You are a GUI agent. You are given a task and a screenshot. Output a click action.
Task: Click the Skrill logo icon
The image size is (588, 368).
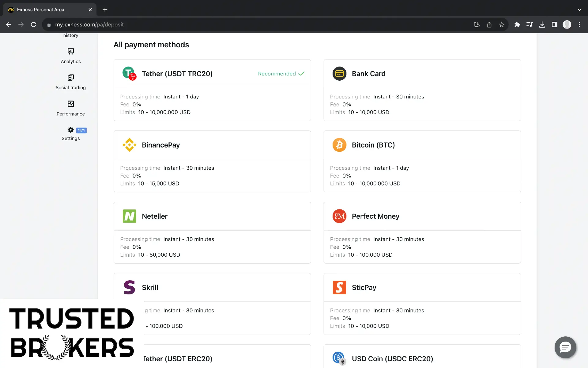click(x=129, y=287)
